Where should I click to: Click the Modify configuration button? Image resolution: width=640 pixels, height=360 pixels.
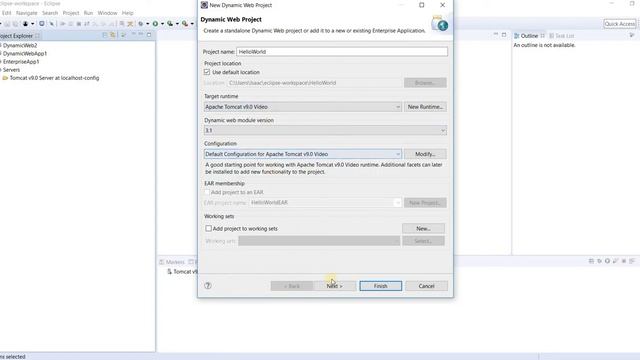425,154
